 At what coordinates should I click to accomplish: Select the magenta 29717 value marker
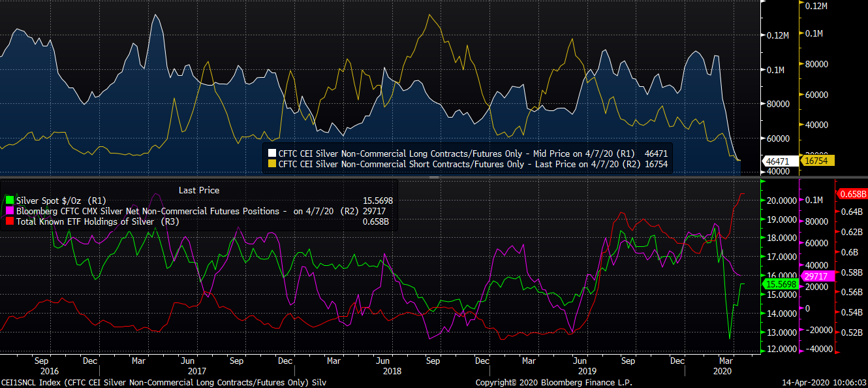coord(816,276)
